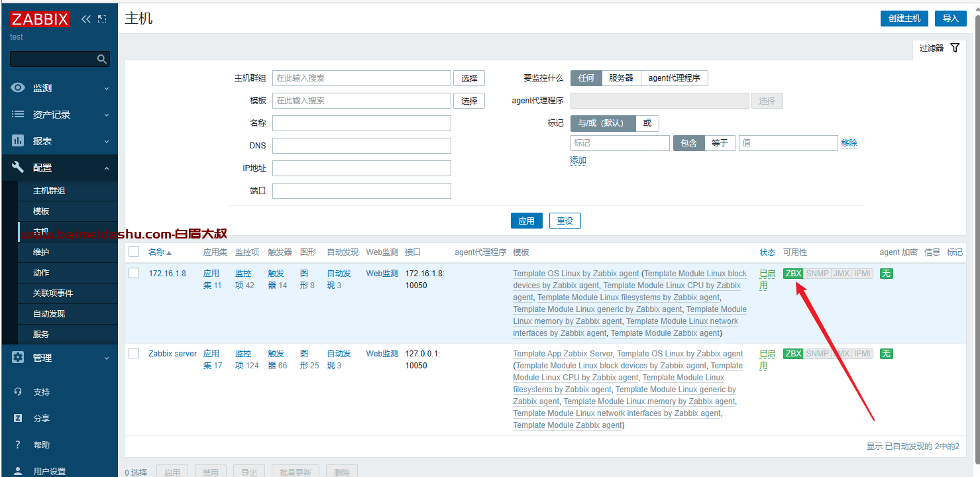Click the gear icon for 管理
Screen dimensions: 980x477
pos(18,358)
